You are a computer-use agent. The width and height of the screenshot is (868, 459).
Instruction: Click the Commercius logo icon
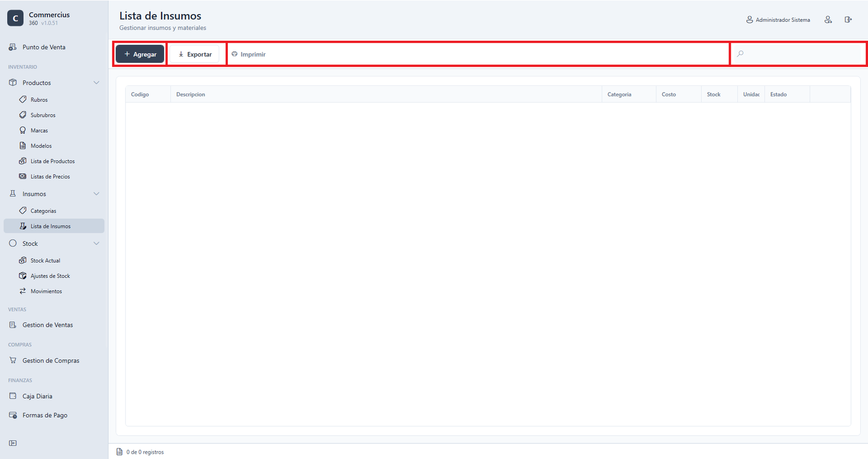click(15, 18)
